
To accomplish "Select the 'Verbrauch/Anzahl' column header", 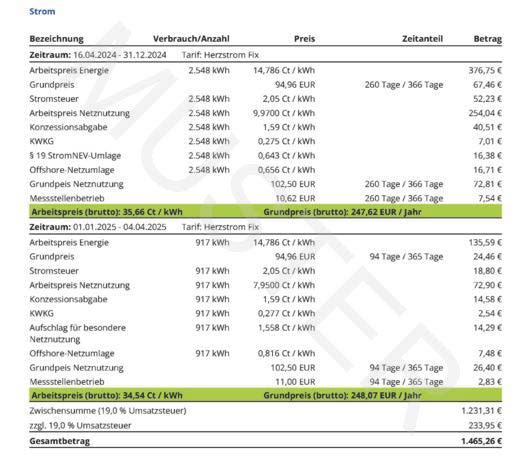I will click(191, 39).
